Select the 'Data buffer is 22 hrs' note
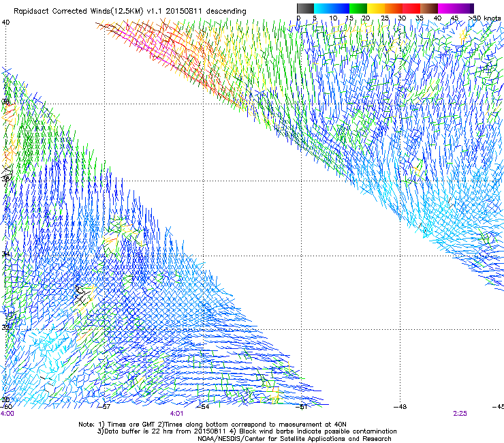 click(x=134, y=431)
